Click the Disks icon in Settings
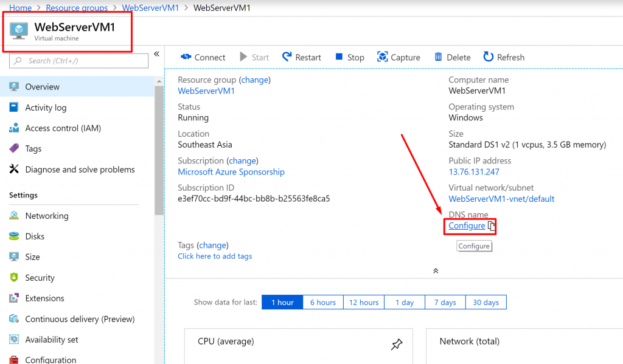The image size is (623, 364). (x=14, y=236)
